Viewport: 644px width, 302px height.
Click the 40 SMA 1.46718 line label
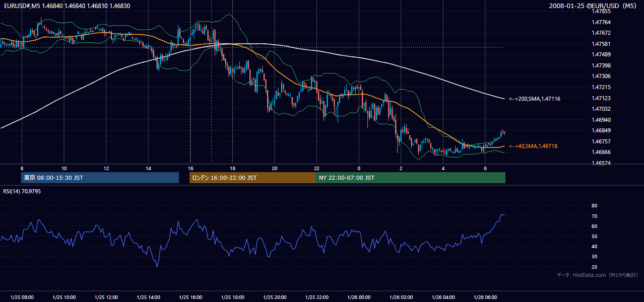(533, 146)
